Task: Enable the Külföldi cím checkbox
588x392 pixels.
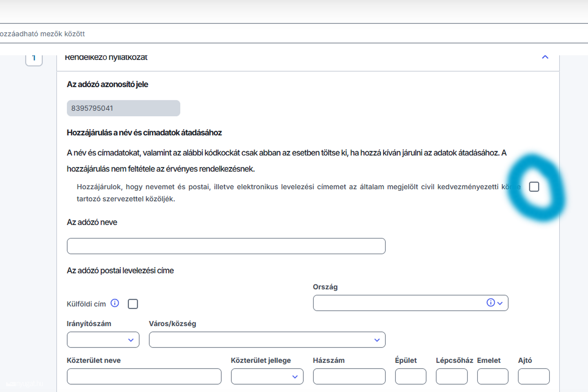Action: point(133,304)
